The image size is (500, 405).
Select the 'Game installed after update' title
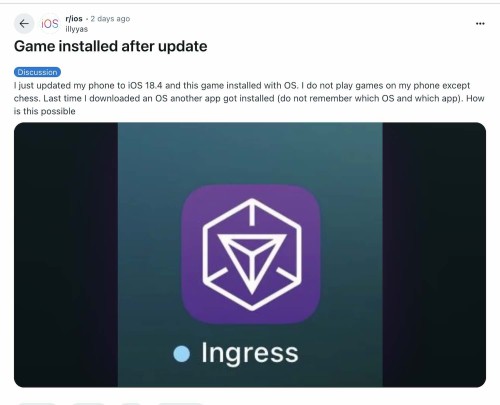[110, 46]
